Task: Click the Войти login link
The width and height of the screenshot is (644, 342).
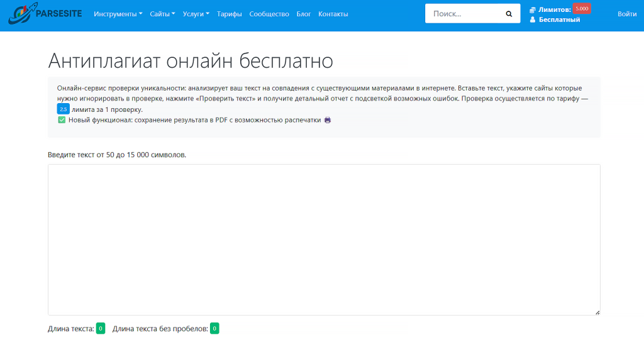Action: pyautogui.click(x=627, y=14)
